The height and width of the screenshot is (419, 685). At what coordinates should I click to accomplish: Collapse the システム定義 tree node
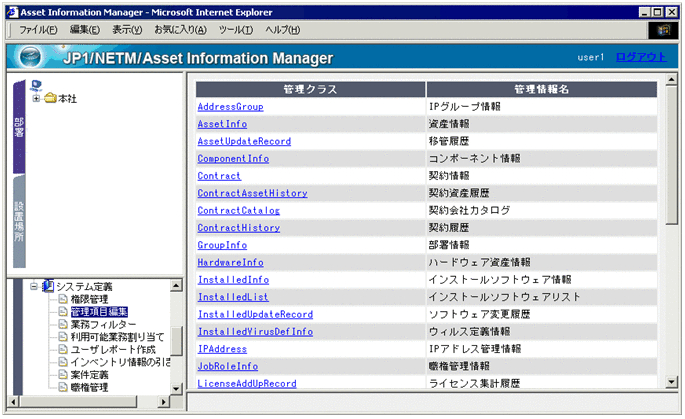(x=34, y=287)
